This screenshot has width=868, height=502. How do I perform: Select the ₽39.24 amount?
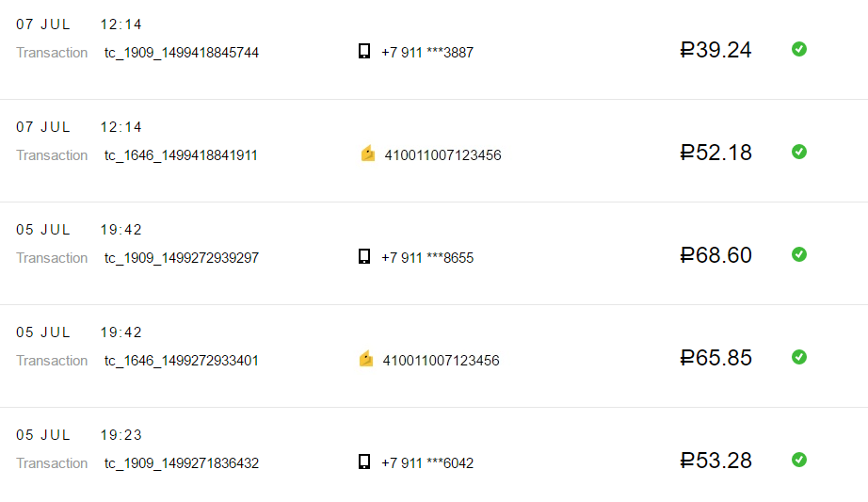tap(715, 50)
